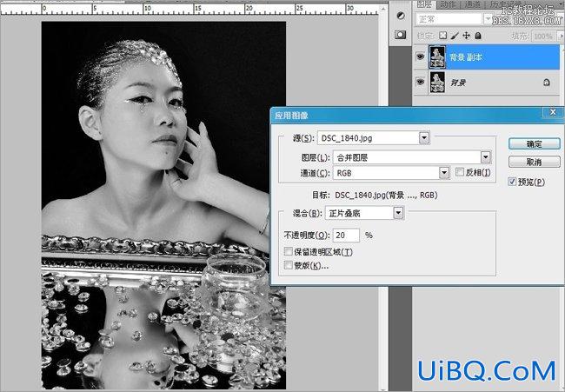Switch to the 图层 layers tab
Image resolution: width=565 pixels, height=392 pixels.
pyautogui.click(x=425, y=4)
